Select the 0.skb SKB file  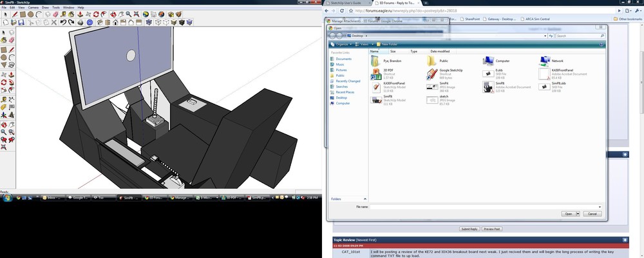tap(495, 74)
